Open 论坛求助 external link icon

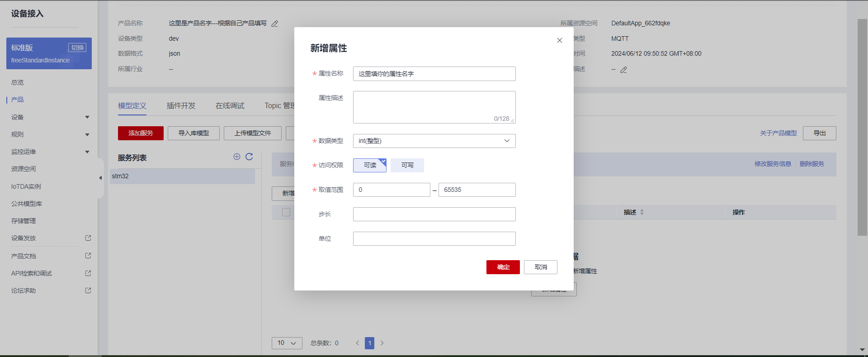click(88, 290)
